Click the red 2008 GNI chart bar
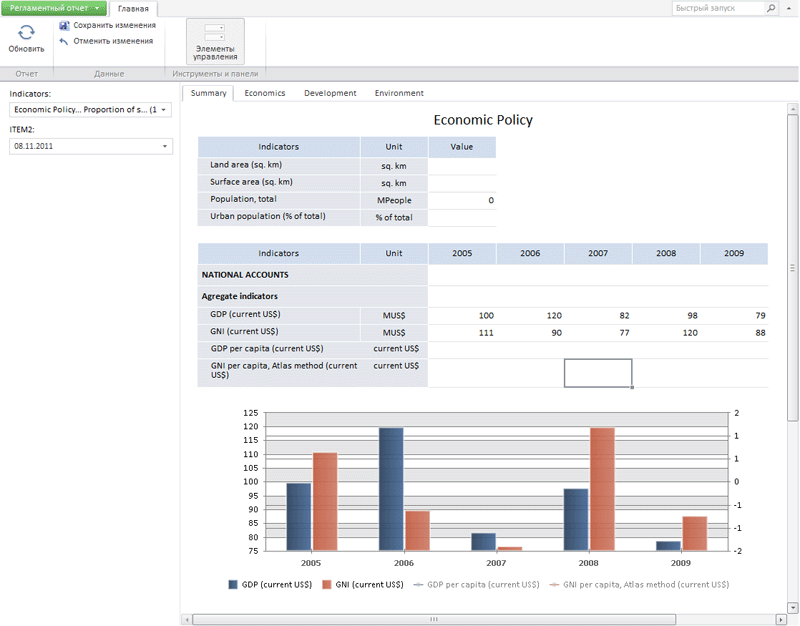The height and width of the screenshot is (626, 800). coord(603,489)
